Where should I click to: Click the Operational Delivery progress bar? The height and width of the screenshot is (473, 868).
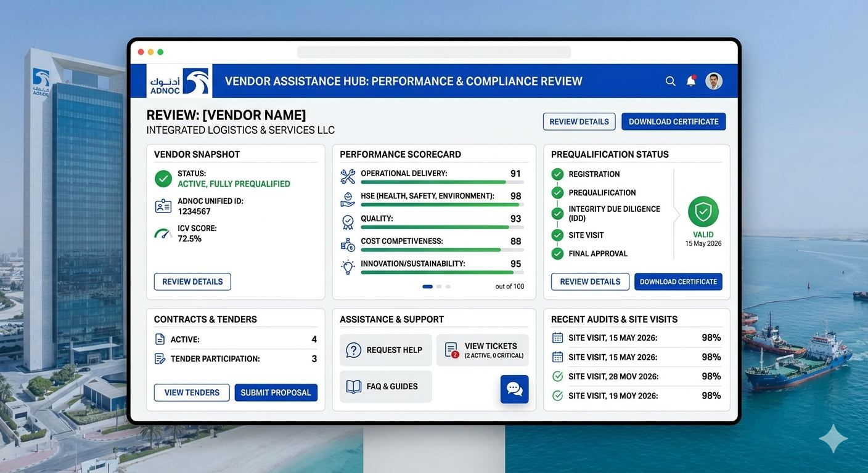[x=442, y=182]
